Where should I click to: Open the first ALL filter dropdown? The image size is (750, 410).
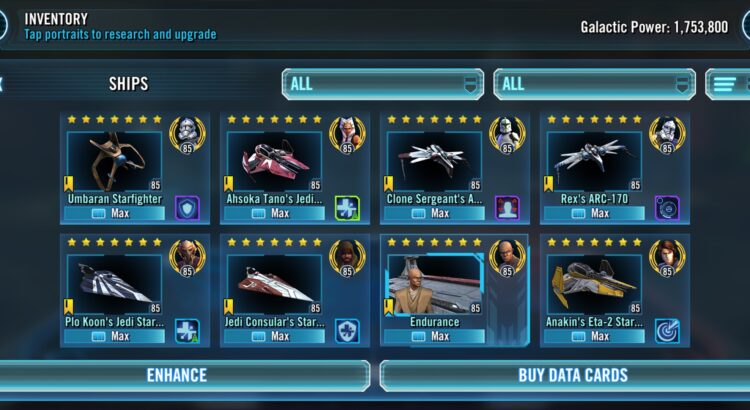[383, 84]
